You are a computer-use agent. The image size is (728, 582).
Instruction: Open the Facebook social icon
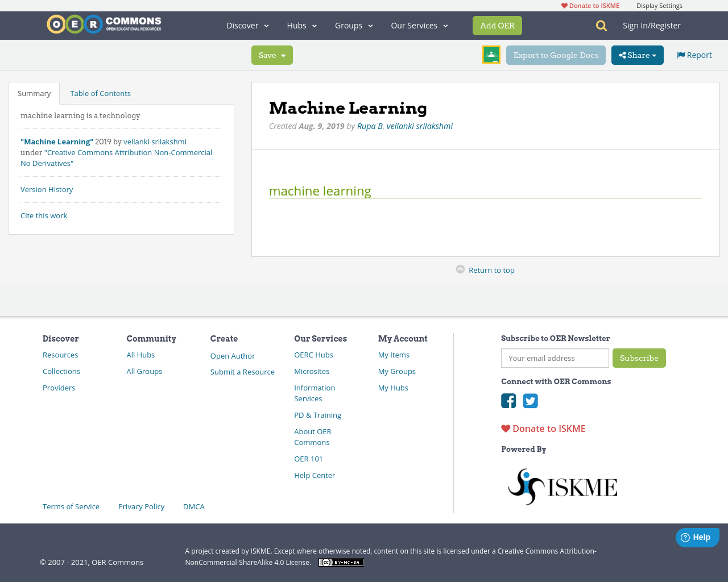point(508,401)
